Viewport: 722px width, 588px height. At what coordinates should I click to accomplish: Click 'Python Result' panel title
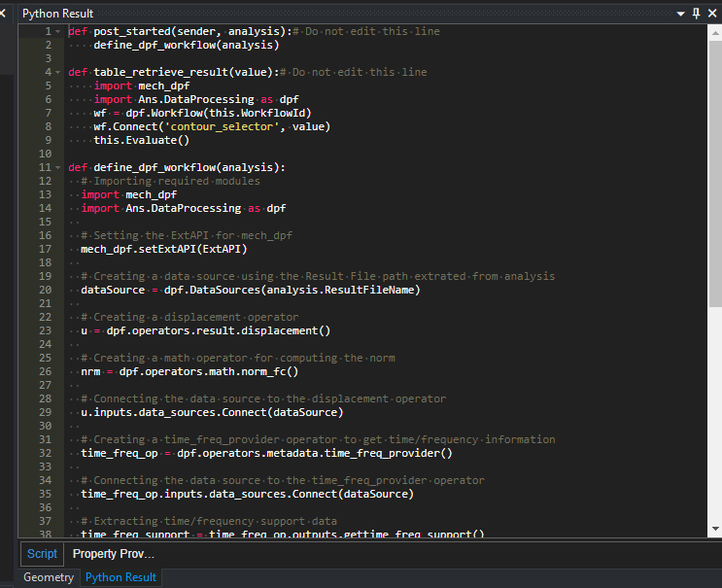pos(57,14)
